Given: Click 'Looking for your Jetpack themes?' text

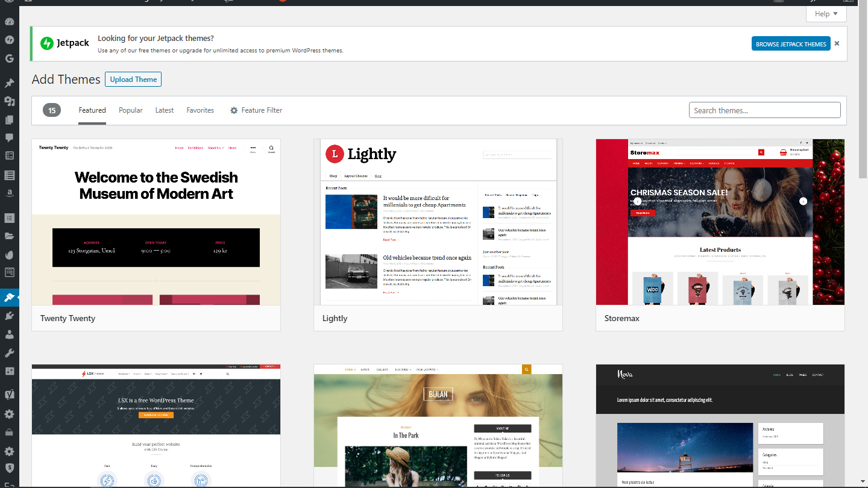Looking at the screenshot, I should click(x=156, y=39).
